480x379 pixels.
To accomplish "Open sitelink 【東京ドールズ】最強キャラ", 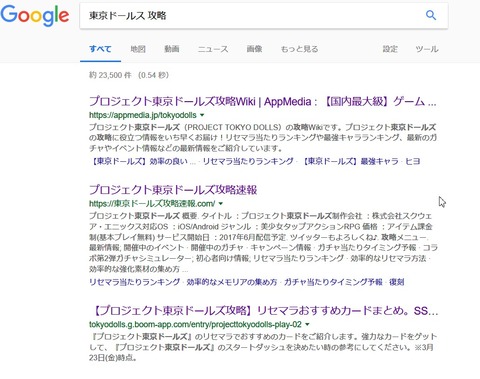I will [x=350, y=161].
